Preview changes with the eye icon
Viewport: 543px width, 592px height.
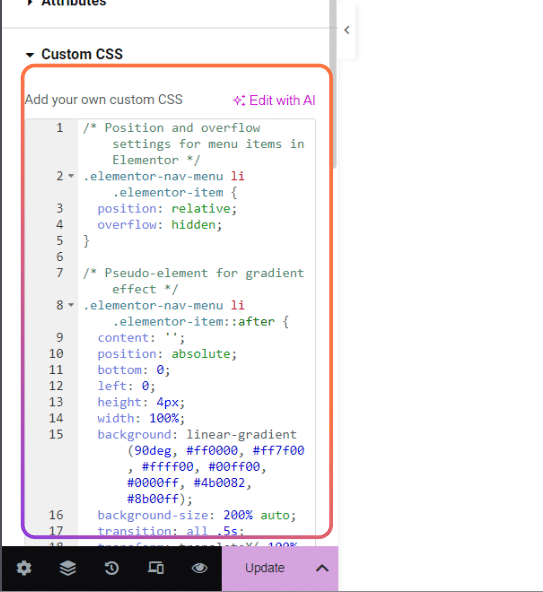point(199,568)
